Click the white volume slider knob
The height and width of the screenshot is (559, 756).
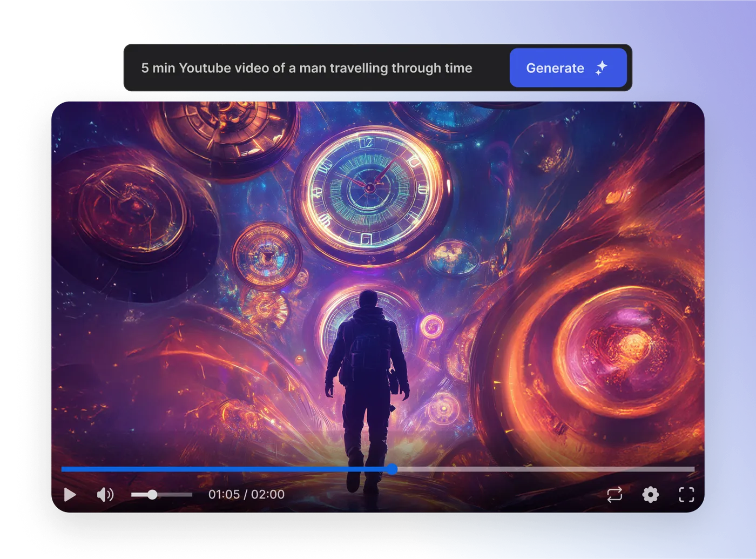point(152,494)
